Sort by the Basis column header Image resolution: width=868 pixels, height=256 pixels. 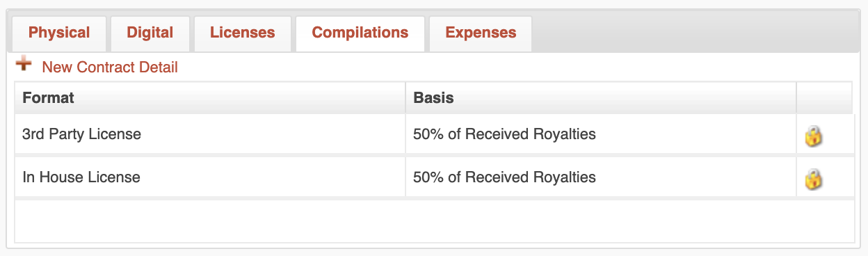(x=601, y=97)
